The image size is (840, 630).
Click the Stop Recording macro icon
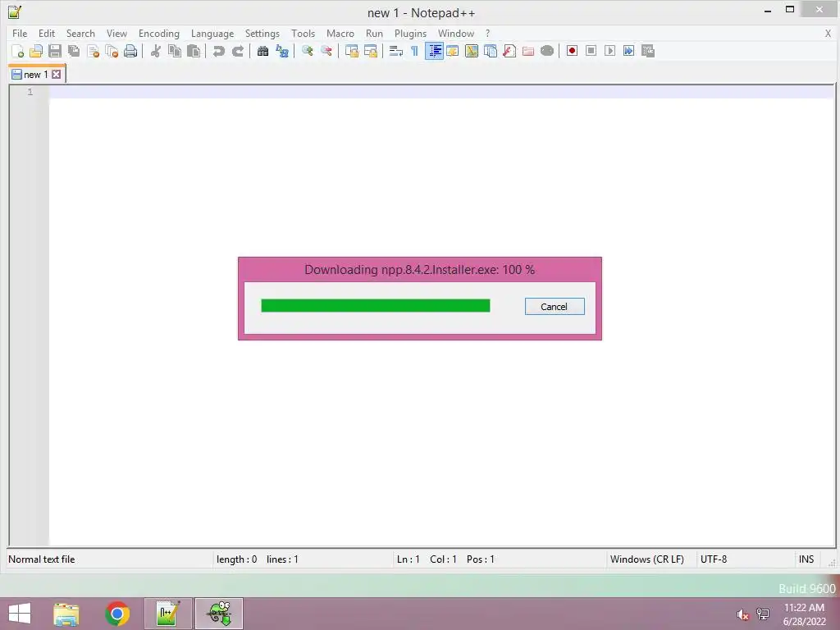591,51
